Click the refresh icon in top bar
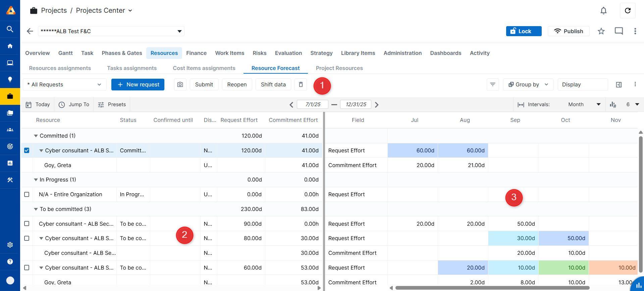 click(628, 11)
